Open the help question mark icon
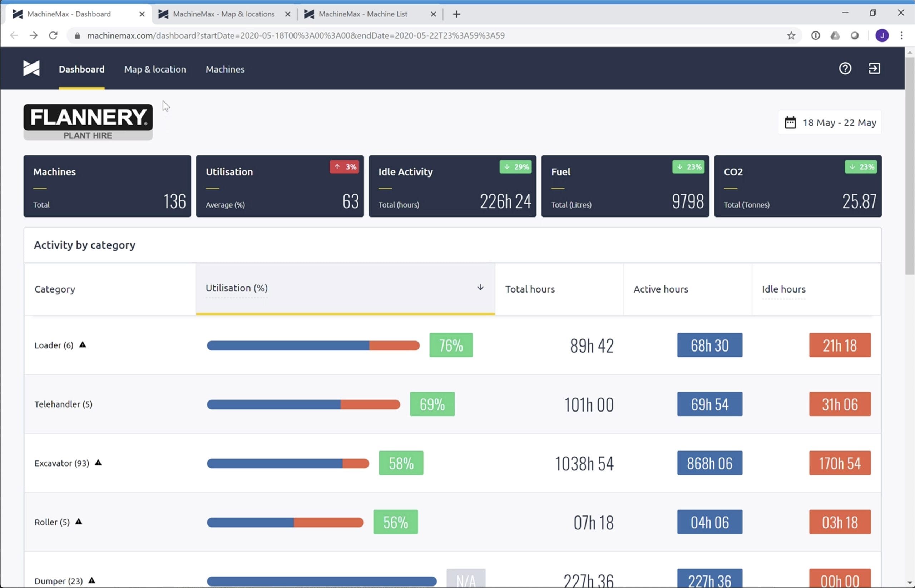 (x=845, y=69)
